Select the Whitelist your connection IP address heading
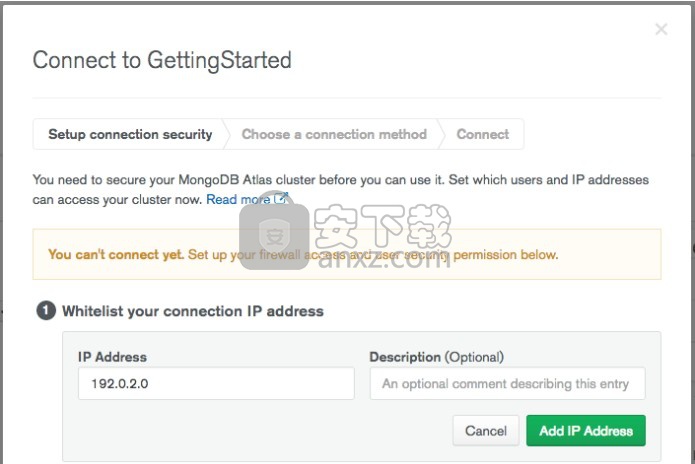This screenshot has height=464, width=695. (193, 311)
